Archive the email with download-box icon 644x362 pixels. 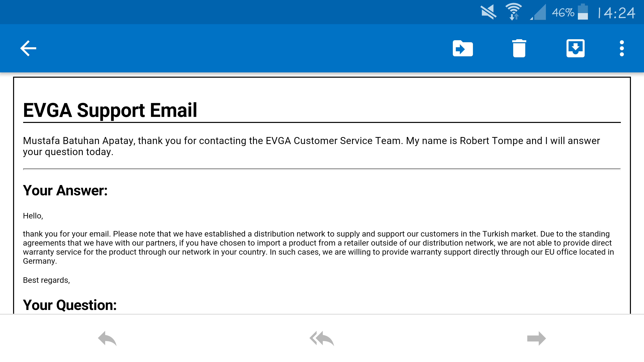coord(576,48)
